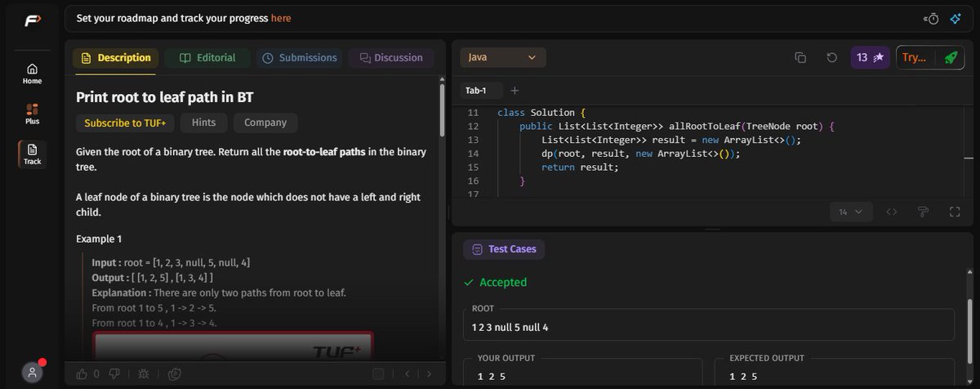Click the problem title 'Print root to leaf path in BT'
Viewport: 980px width, 389px height.
pyautogui.click(x=164, y=96)
